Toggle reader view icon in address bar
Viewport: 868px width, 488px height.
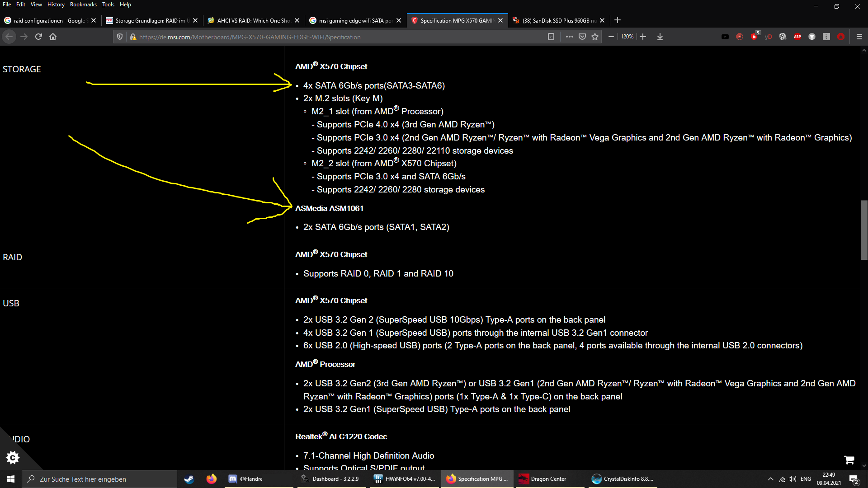tap(551, 37)
